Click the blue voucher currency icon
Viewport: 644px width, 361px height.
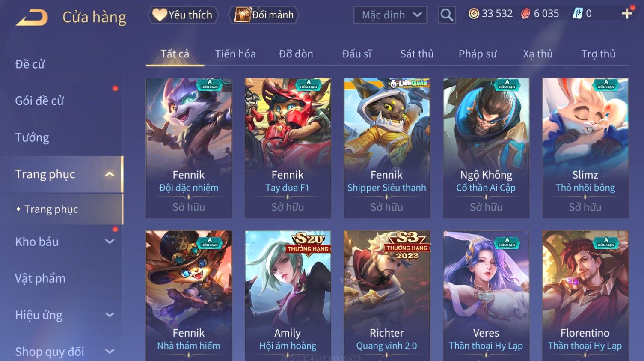pos(578,14)
